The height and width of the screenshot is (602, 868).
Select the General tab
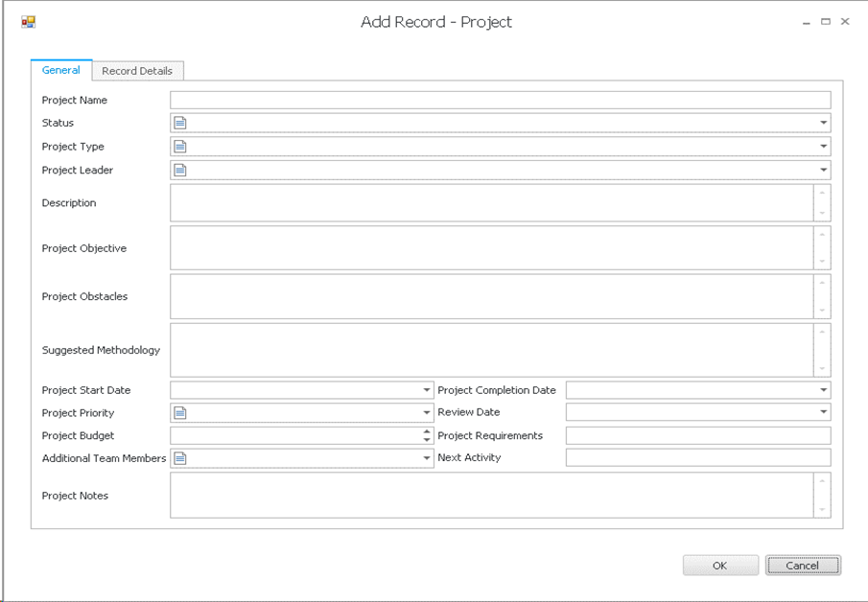click(61, 70)
